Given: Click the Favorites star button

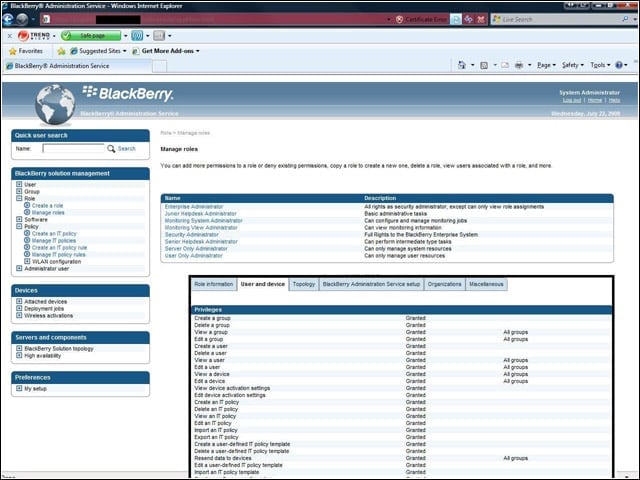Looking at the screenshot, I should pyautogui.click(x=26, y=51).
